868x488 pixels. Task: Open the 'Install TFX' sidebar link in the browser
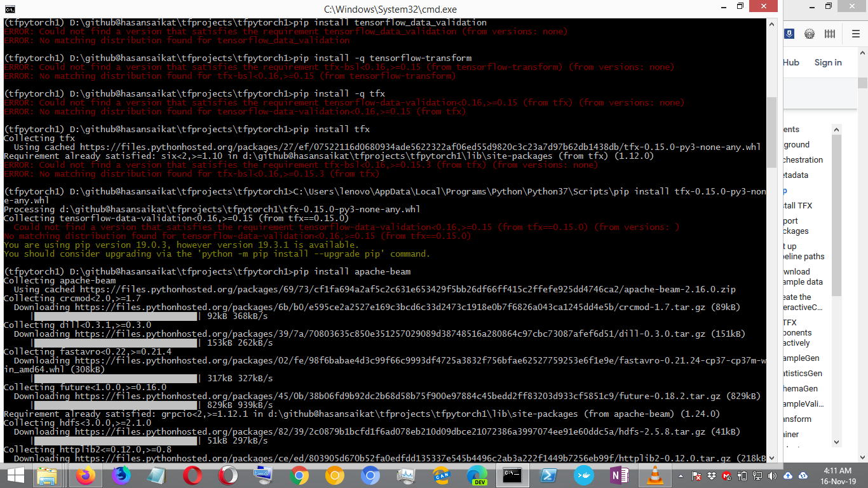(797, 206)
